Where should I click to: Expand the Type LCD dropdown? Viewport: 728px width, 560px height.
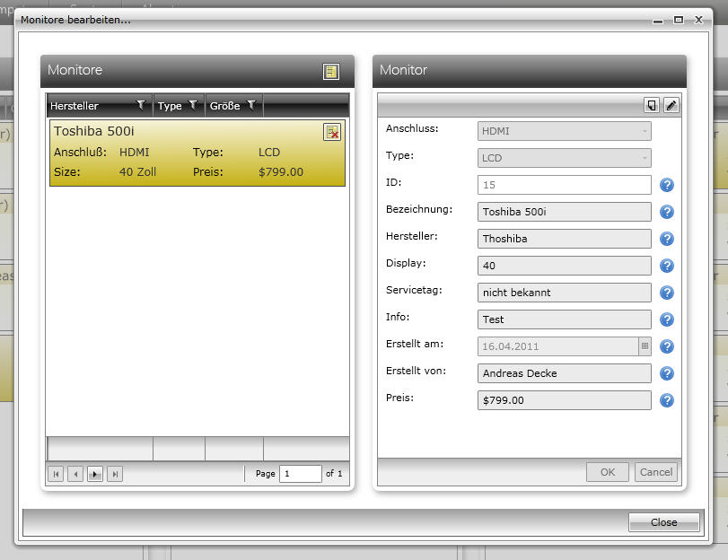tap(645, 158)
